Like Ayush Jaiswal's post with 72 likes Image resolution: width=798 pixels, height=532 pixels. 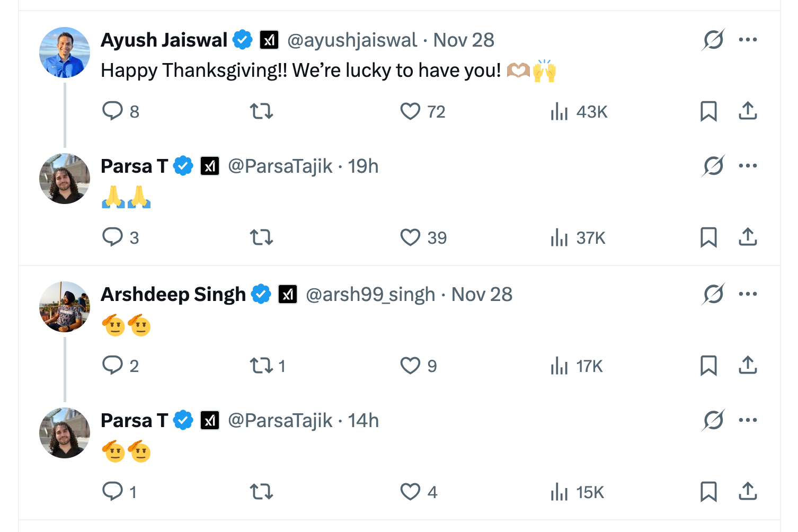(x=410, y=111)
